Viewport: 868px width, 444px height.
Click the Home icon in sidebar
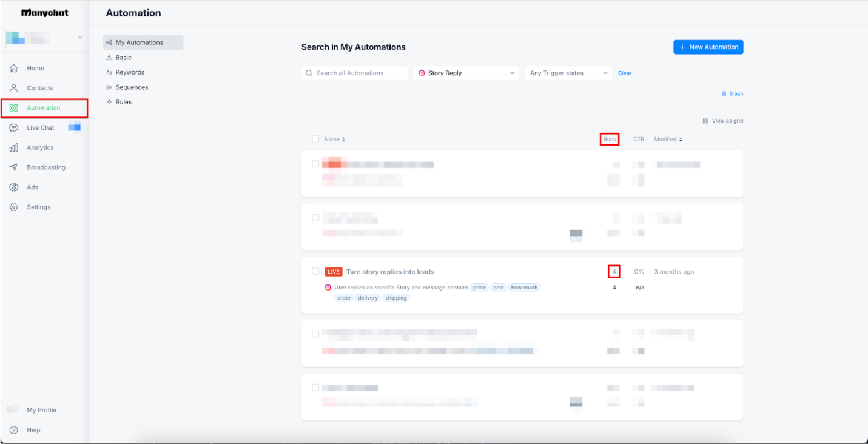pyautogui.click(x=13, y=69)
